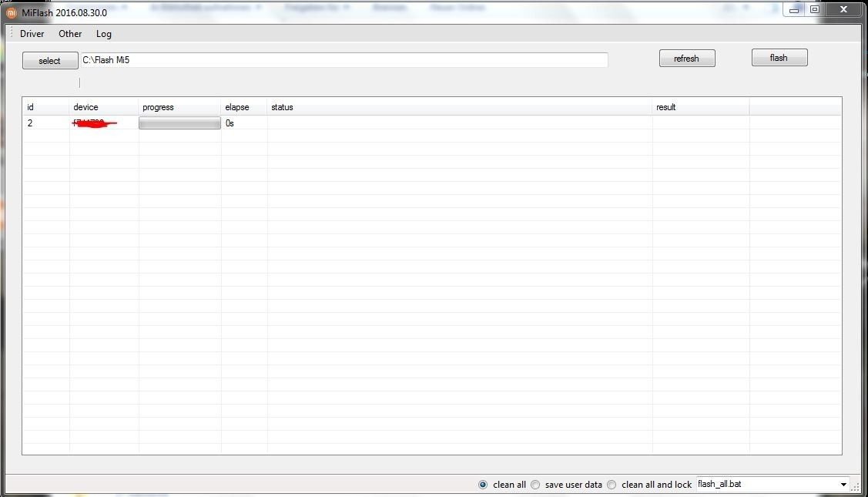Click the progress column header
This screenshot has height=497, width=868.
point(180,107)
